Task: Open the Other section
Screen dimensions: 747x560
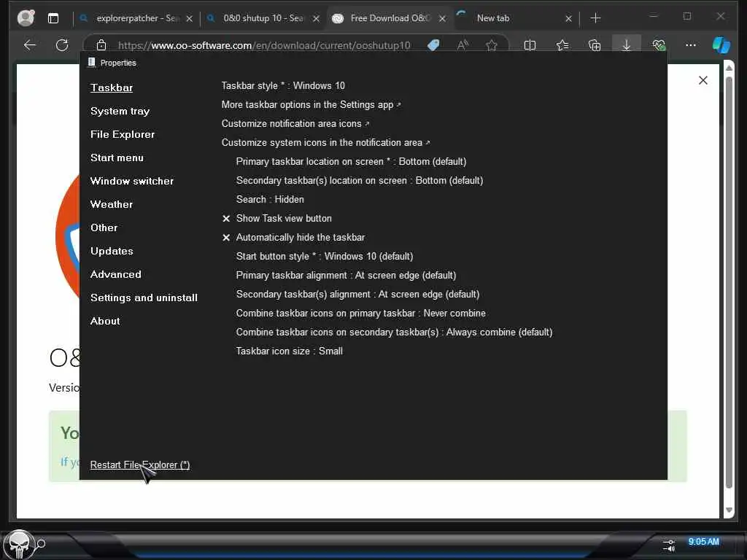Action: 104,227
